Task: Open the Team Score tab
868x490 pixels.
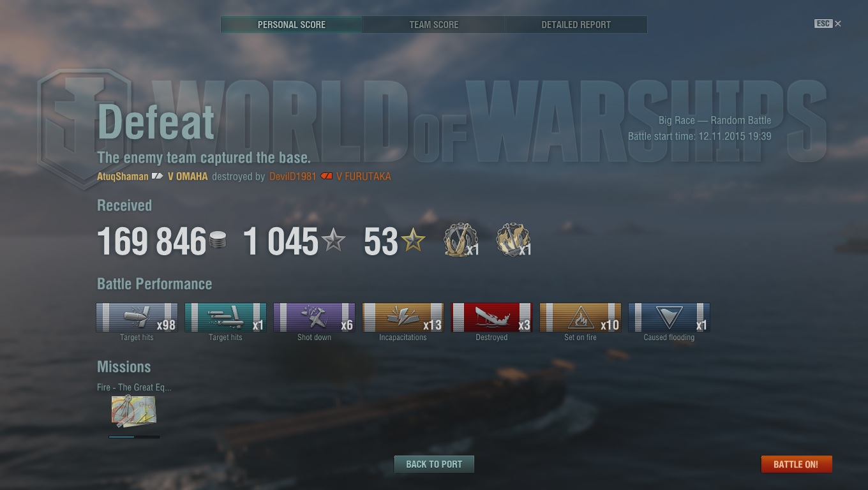Action: tap(434, 25)
